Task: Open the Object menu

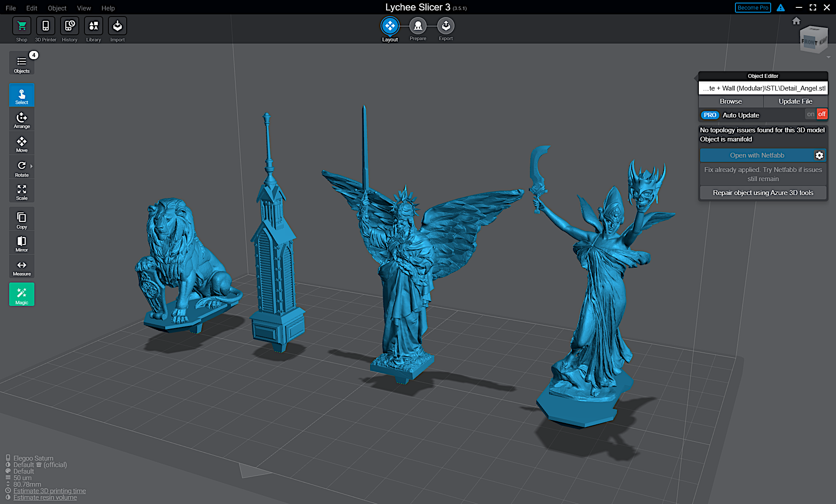Action: coord(57,8)
